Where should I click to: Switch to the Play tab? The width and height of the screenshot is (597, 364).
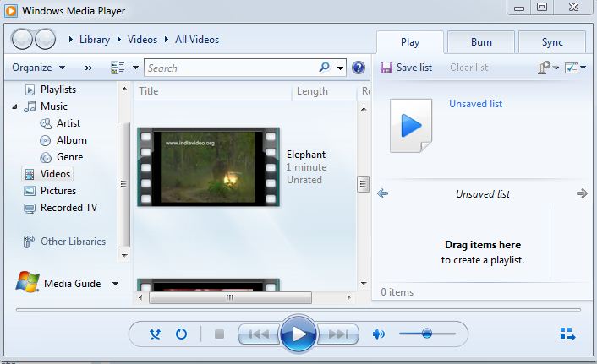pyautogui.click(x=409, y=42)
